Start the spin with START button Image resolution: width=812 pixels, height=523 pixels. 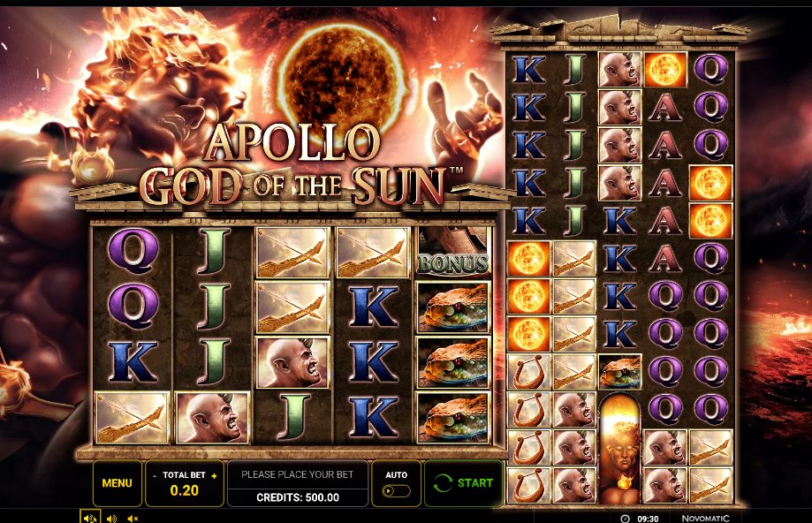(464, 483)
